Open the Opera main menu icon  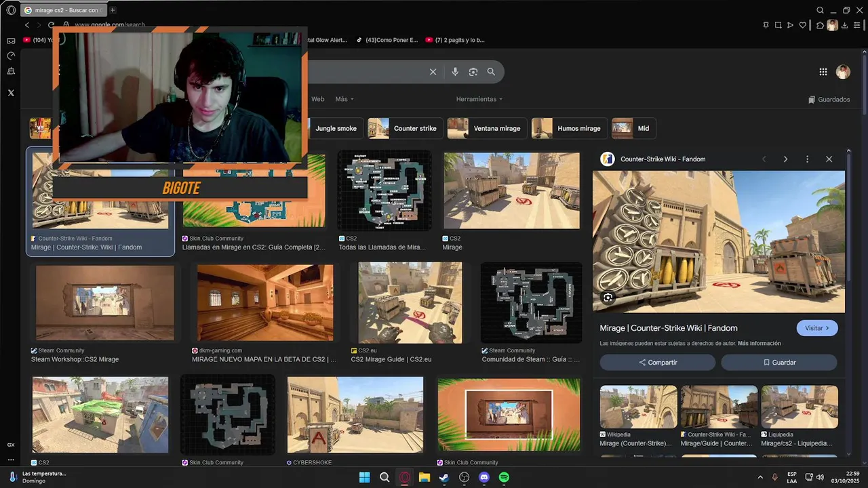pyautogui.click(x=11, y=10)
